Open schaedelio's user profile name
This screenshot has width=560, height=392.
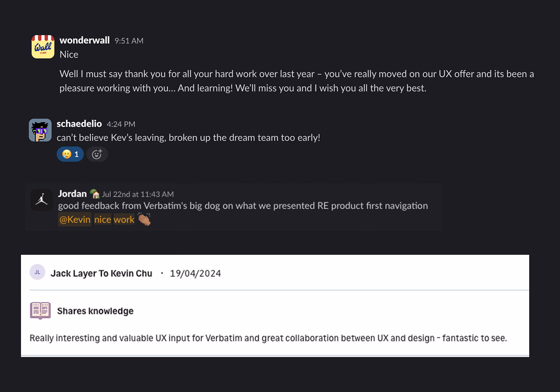[79, 124]
